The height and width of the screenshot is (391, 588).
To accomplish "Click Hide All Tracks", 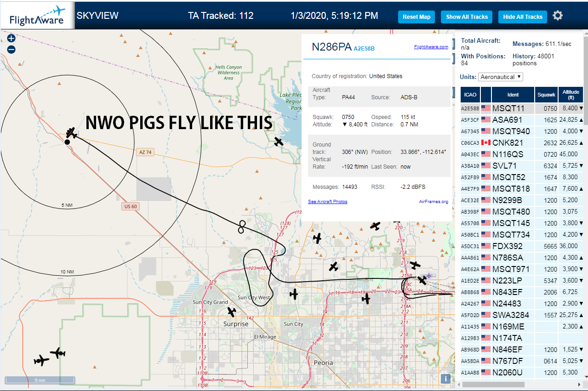I will (x=523, y=17).
